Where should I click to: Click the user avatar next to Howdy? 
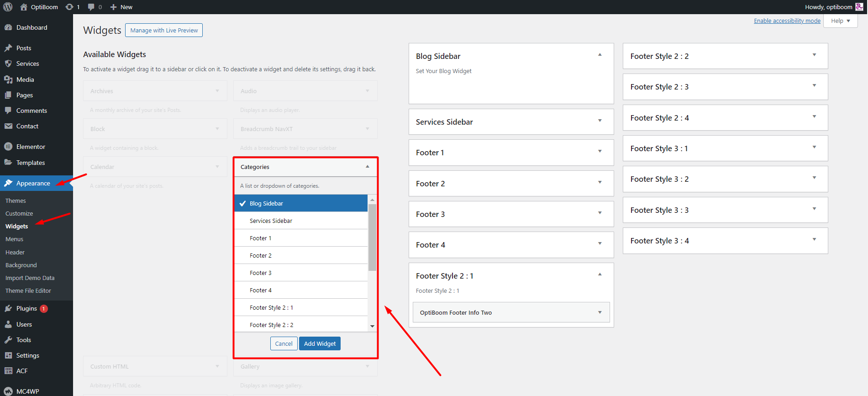pos(859,7)
